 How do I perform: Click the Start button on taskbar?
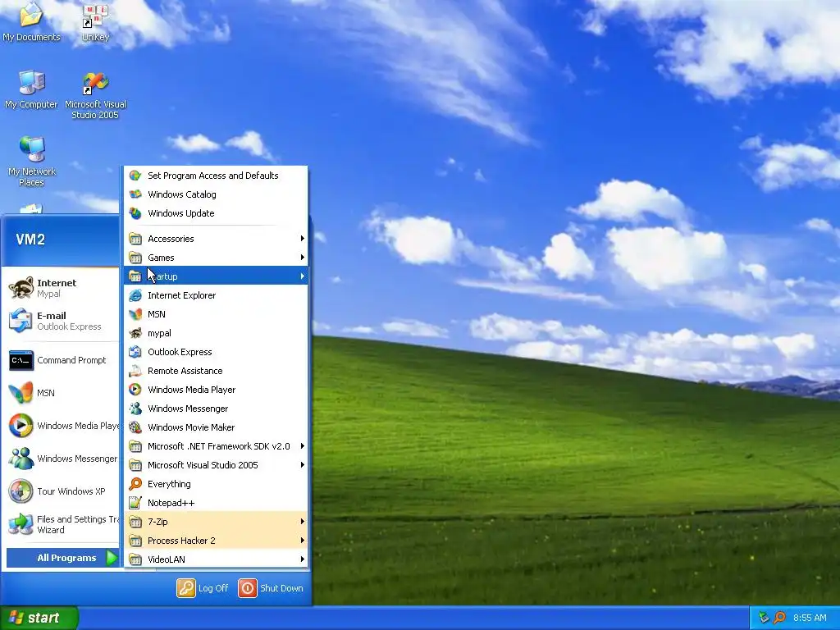tap(39, 618)
